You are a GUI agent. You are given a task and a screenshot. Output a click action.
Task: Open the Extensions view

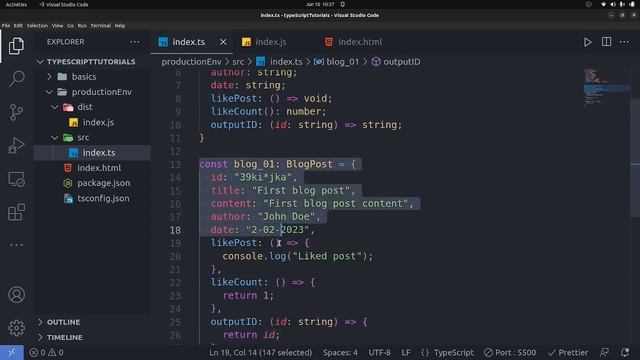pyautogui.click(x=16, y=212)
